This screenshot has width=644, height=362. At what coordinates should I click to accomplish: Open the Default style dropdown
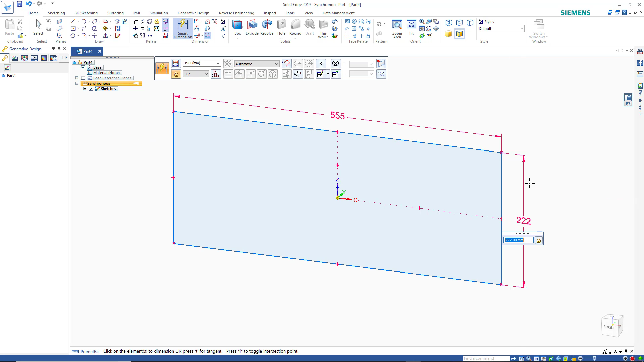point(522,28)
